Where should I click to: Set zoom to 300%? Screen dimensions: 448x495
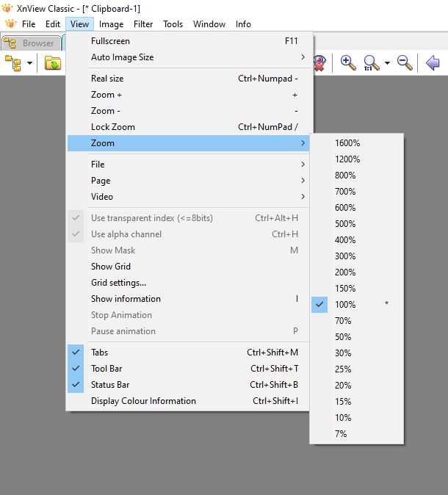357,256
